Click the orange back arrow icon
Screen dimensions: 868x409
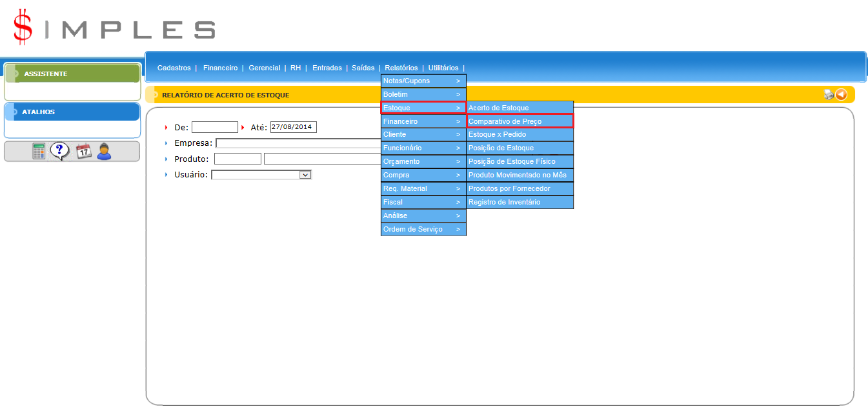tap(841, 95)
